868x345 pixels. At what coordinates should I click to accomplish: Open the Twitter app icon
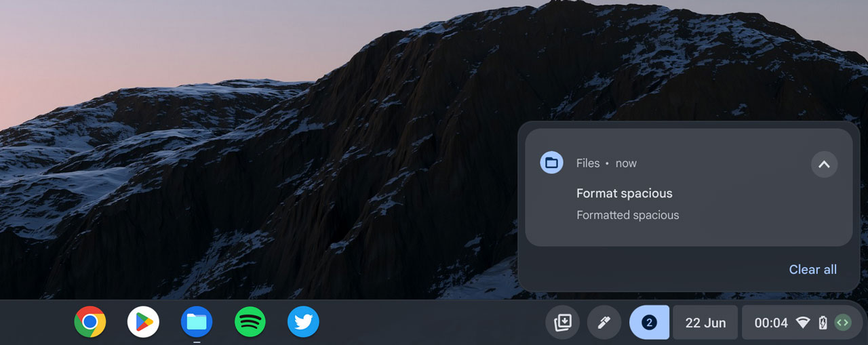tap(303, 322)
